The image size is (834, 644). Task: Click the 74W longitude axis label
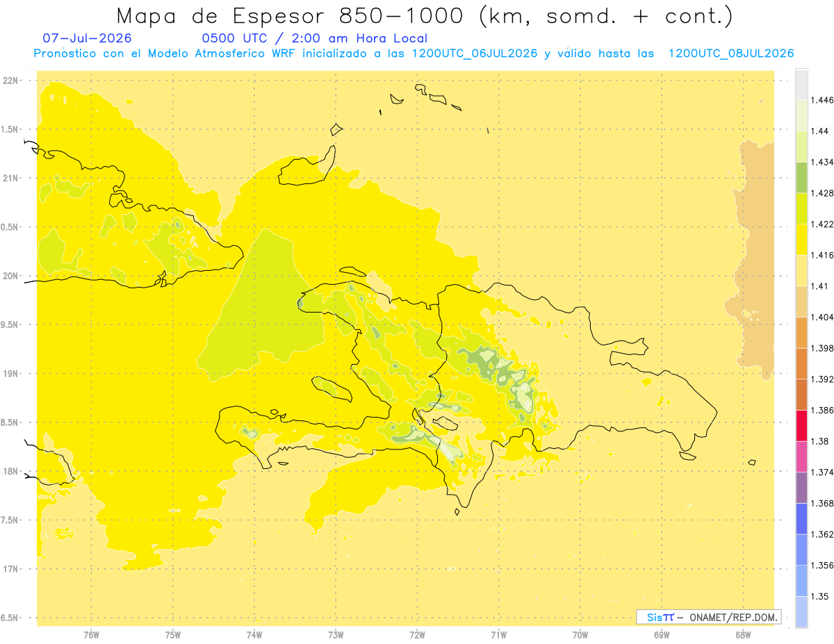click(254, 634)
